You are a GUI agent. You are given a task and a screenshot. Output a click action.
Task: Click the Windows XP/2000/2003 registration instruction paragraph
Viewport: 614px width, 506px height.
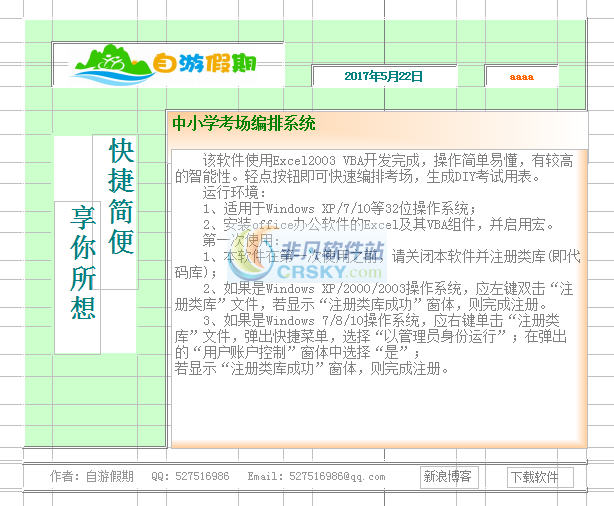tap(370, 296)
